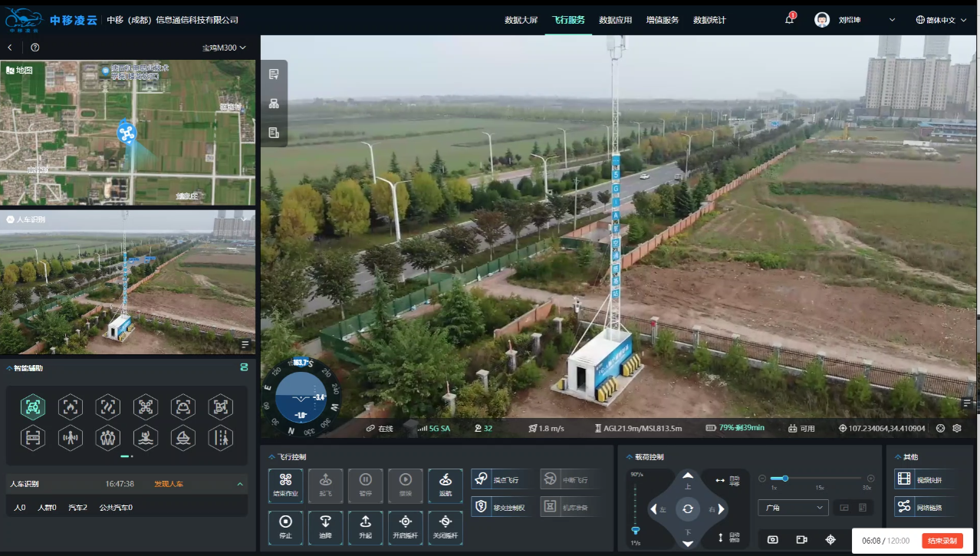Screen dimensions: 980x556
Task: Open the 广角 lens mode dropdown
Action: click(x=793, y=508)
